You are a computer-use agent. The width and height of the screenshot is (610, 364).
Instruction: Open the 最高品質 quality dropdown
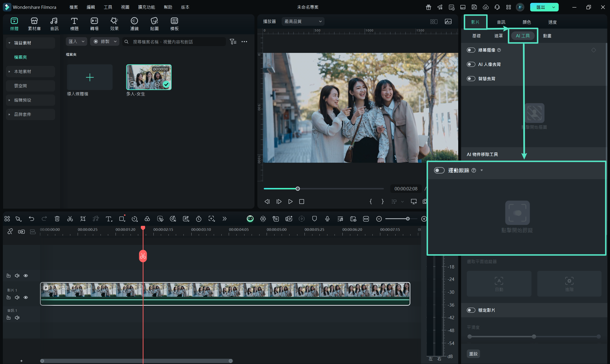click(x=303, y=21)
